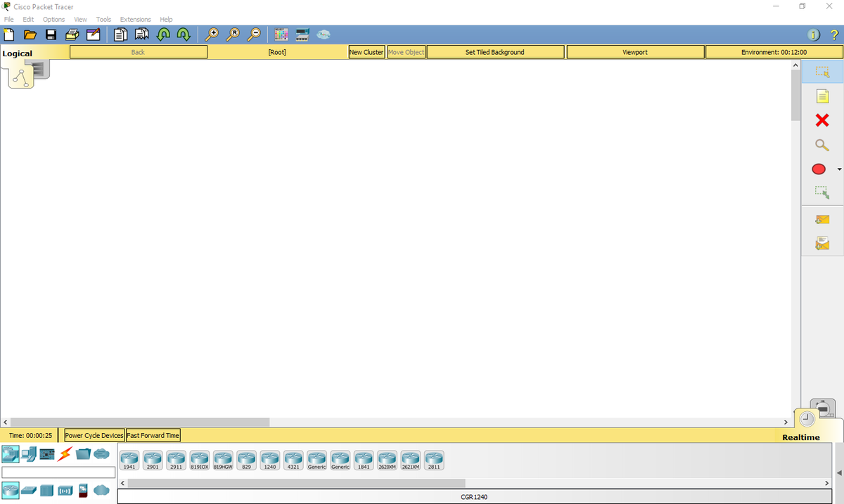Select Miscellaneous folder category icon
Viewport: 844px width, 504px height.
tap(84, 454)
